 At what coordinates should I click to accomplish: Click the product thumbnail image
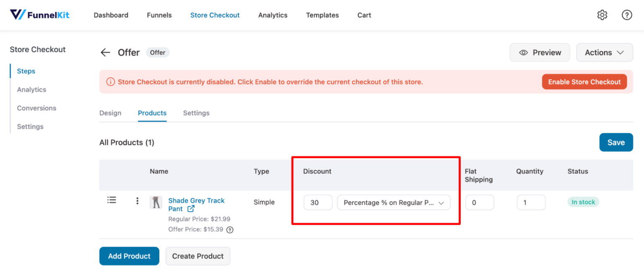pos(155,202)
